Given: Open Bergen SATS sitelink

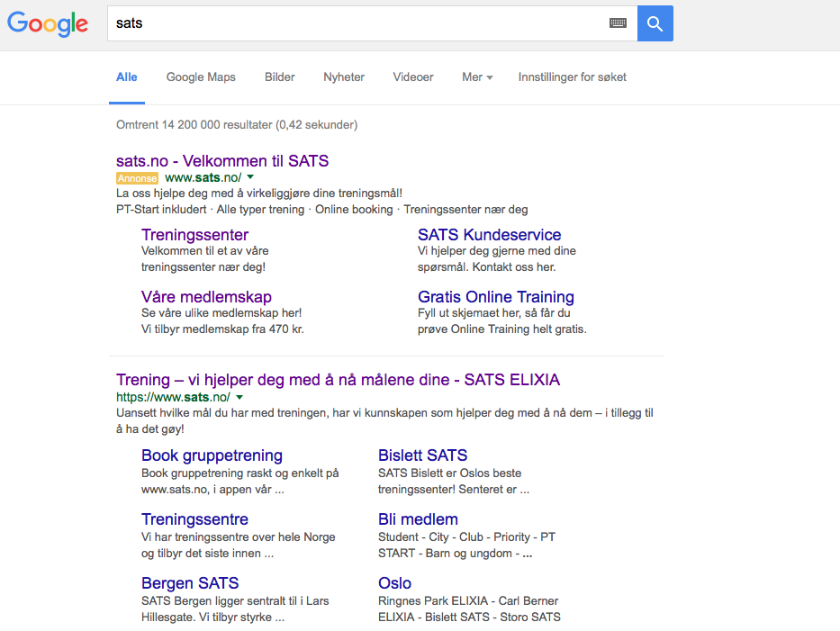Looking at the screenshot, I should (190, 582).
